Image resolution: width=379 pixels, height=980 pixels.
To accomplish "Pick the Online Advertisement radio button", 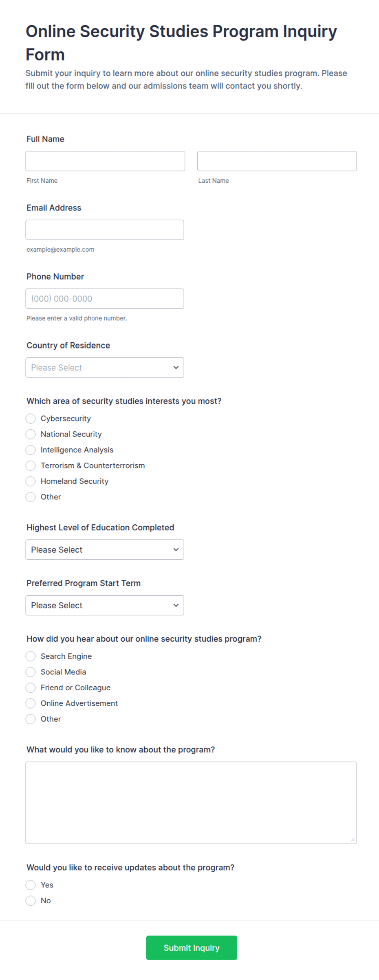I will pyautogui.click(x=31, y=703).
